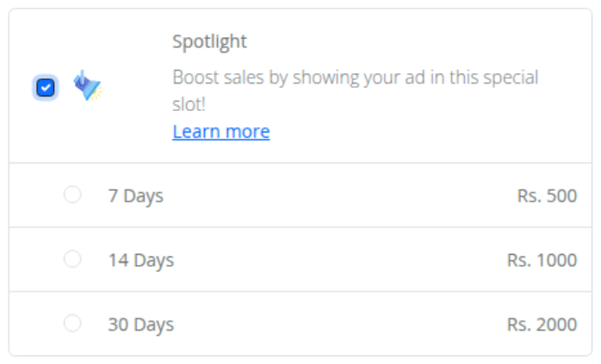
Task: Click the "7 Days" label text
Action: [136, 196]
